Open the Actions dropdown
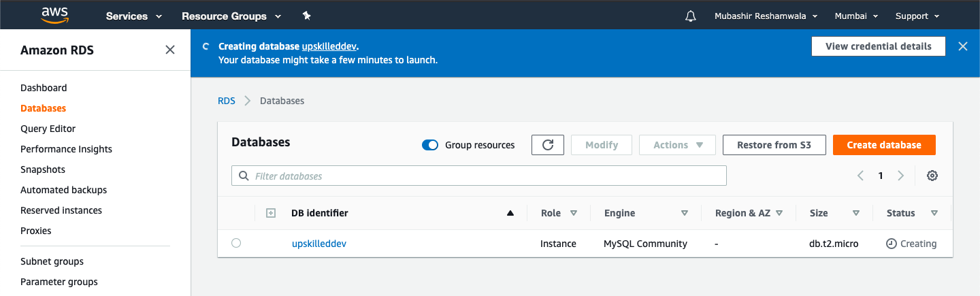Viewport: 980px width, 296px height. [x=677, y=145]
